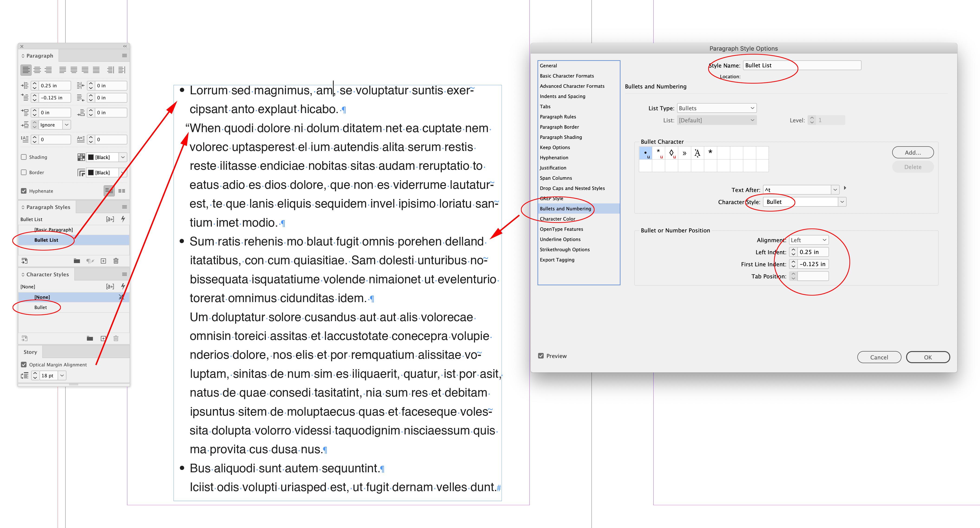Select Bullets and Numbering in the sidebar

[566, 208]
